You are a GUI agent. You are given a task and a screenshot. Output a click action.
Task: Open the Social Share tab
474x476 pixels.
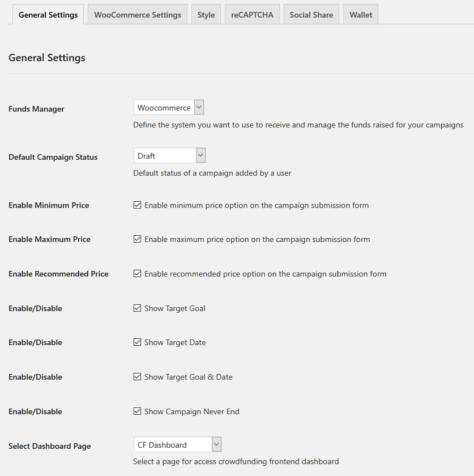coord(311,14)
